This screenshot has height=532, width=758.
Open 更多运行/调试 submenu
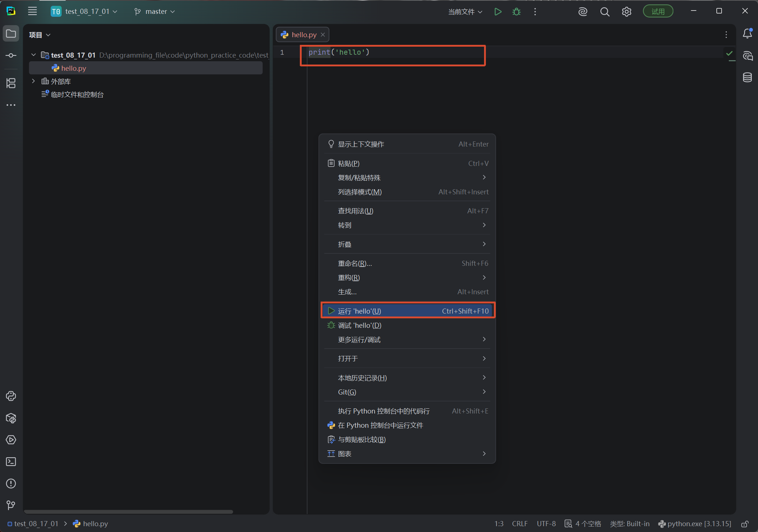[x=407, y=339]
